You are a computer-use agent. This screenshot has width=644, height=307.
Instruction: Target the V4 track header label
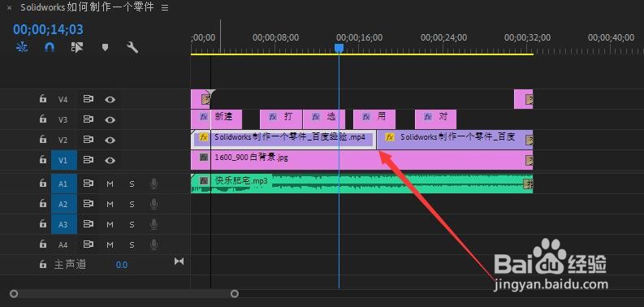pos(63,99)
